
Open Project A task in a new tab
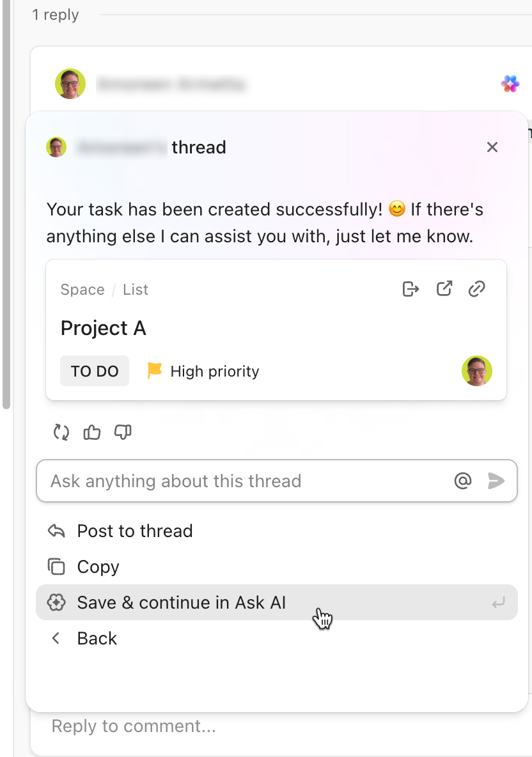444,288
